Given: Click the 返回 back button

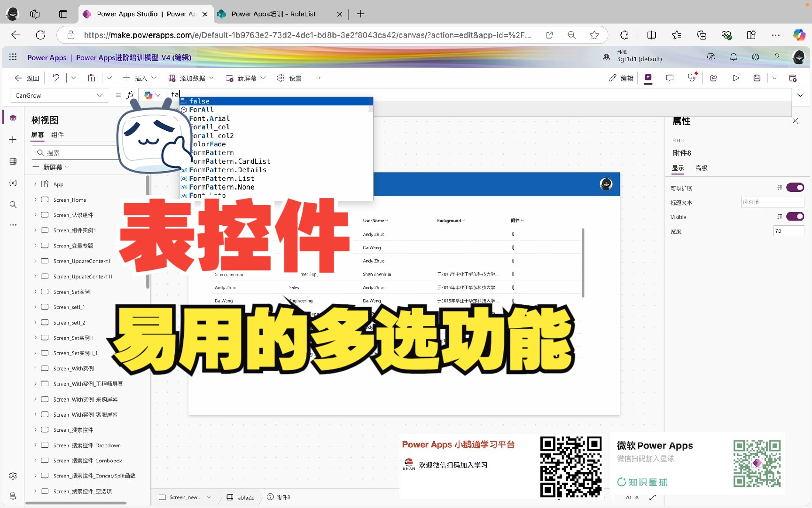Looking at the screenshot, I should [27, 78].
